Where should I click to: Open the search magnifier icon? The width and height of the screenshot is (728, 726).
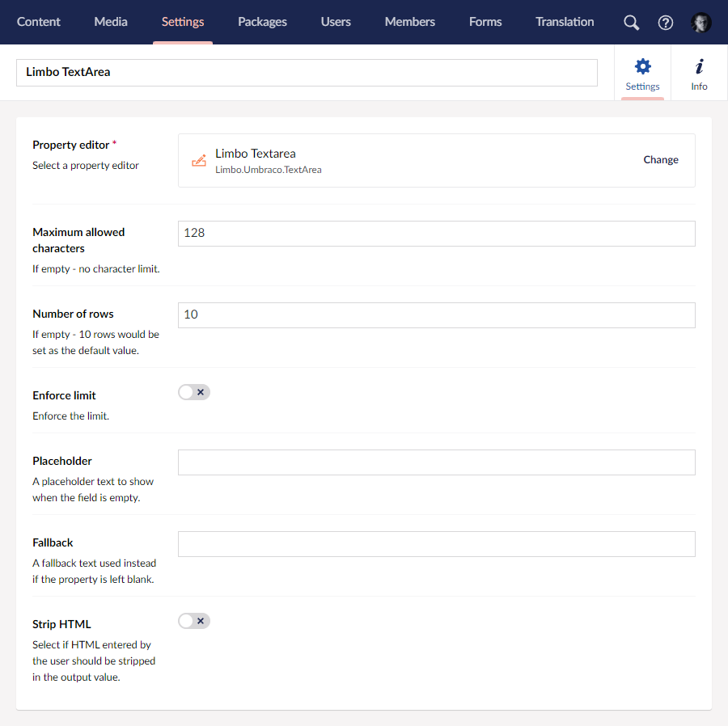tap(631, 23)
